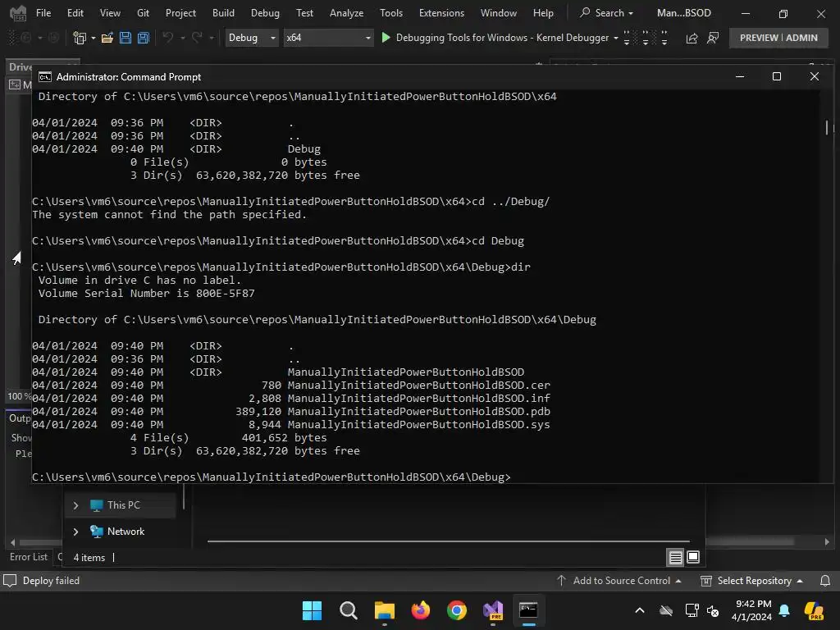Viewport: 840px width, 630px height.
Task: Click the Deploy failed status message icon
Action: 10,581
